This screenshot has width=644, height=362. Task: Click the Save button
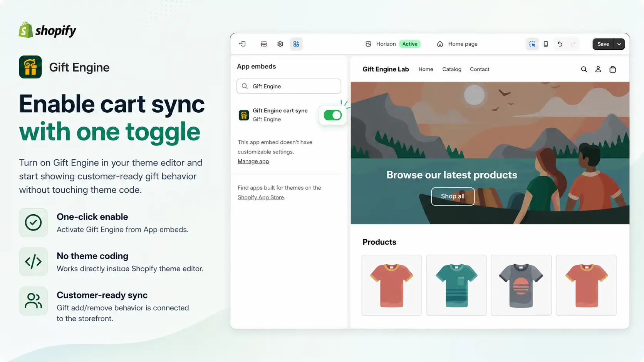coord(603,44)
